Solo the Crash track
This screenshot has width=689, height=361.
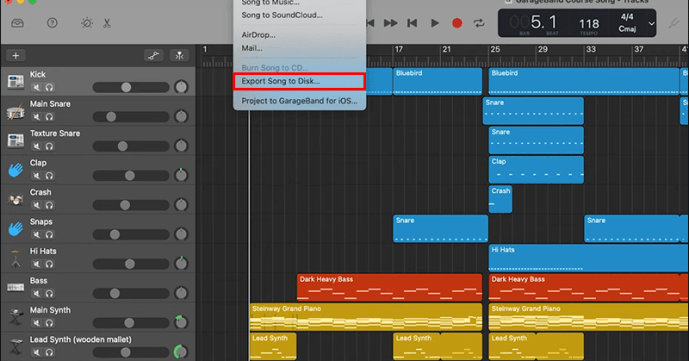(49, 205)
